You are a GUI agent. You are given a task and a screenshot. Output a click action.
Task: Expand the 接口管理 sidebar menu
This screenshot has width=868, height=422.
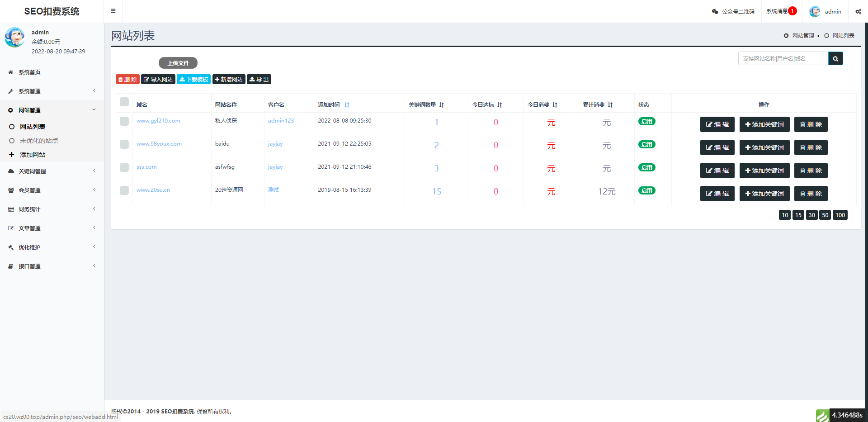(x=52, y=266)
